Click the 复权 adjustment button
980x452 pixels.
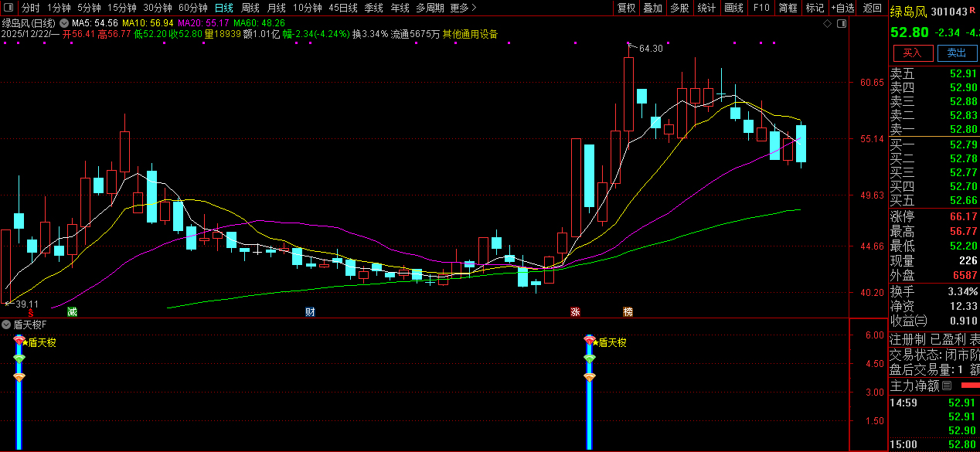pyautogui.click(x=627, y=8)
